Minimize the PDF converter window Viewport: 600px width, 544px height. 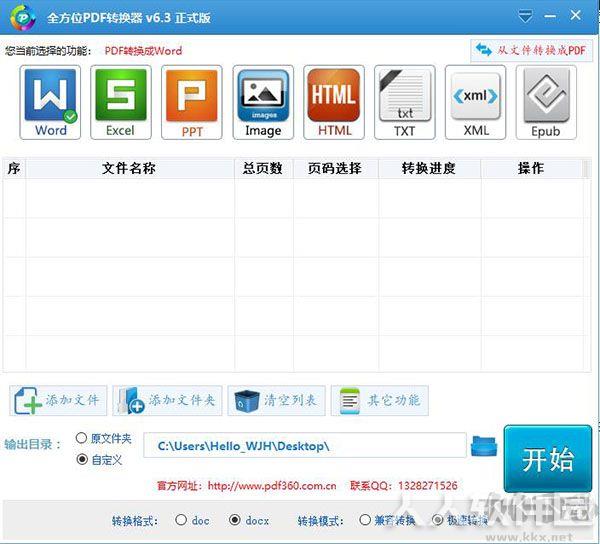pos(550,16)
